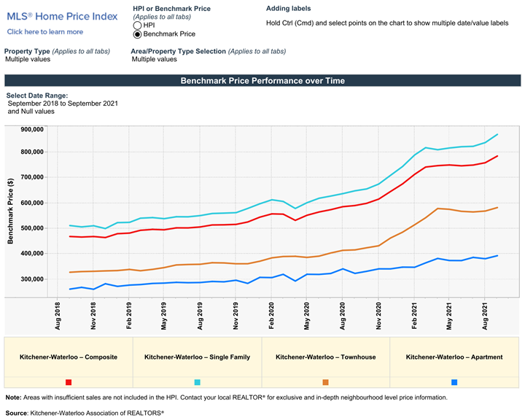525x420 pixels.
Task: Open the date range 'September 2018 to September 2021' selector
Action: tap(63, 104)
